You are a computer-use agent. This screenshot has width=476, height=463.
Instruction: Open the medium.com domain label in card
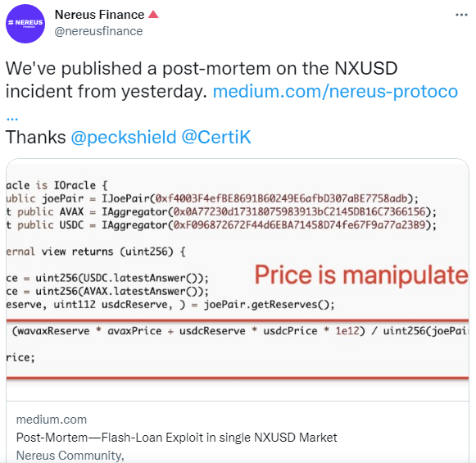click(52, 420)
